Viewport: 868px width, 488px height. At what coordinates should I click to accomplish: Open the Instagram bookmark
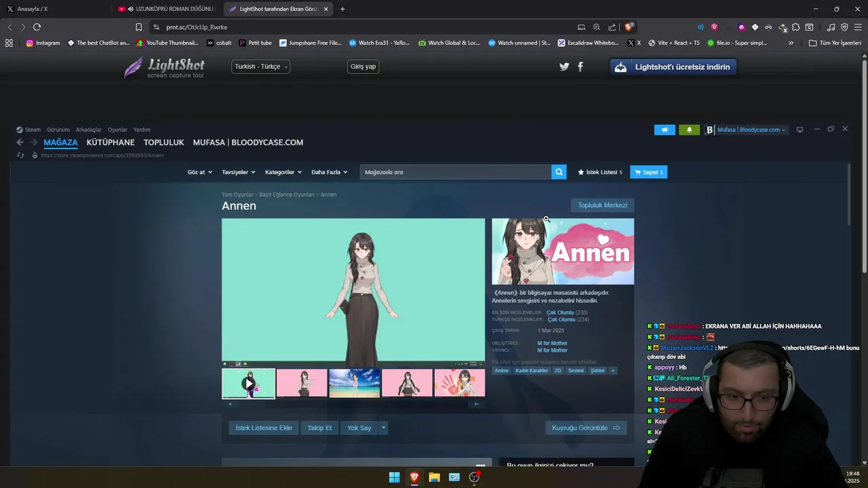pos(43,43)
